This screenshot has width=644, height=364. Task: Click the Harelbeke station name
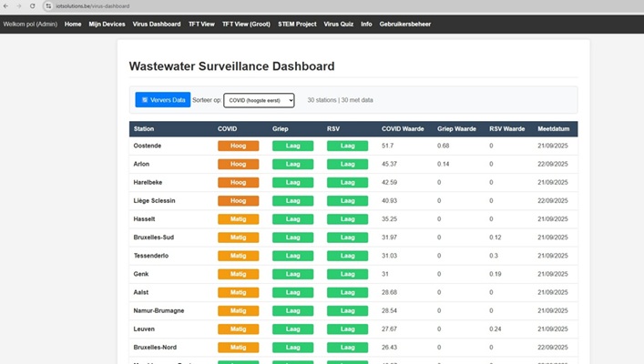(x=148, y=182)
